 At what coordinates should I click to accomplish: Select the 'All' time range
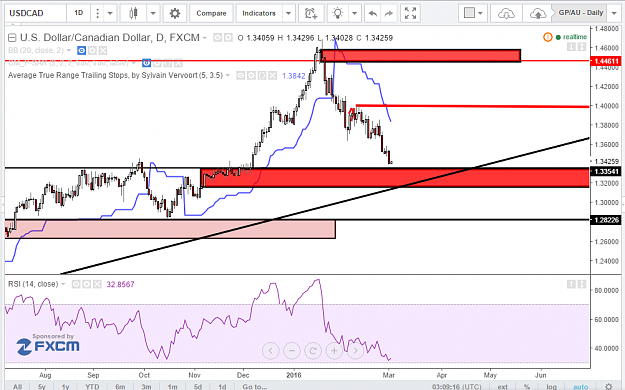[18, 386]
